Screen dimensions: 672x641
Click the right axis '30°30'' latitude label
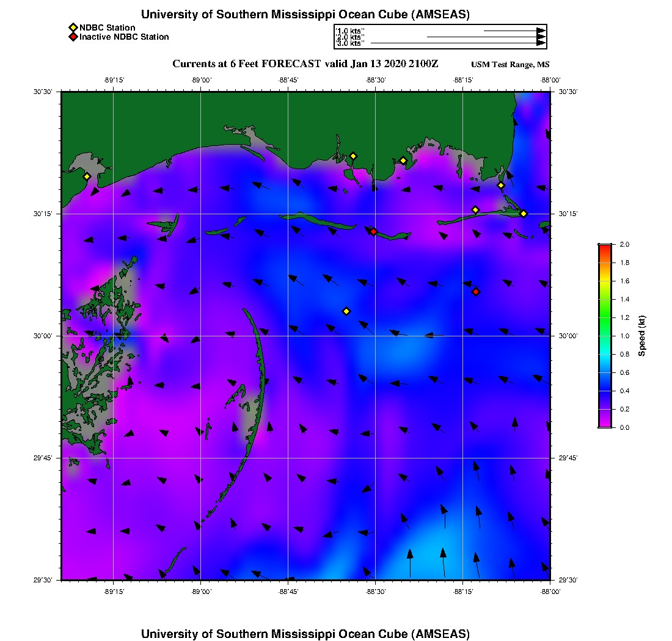[568, 92]
